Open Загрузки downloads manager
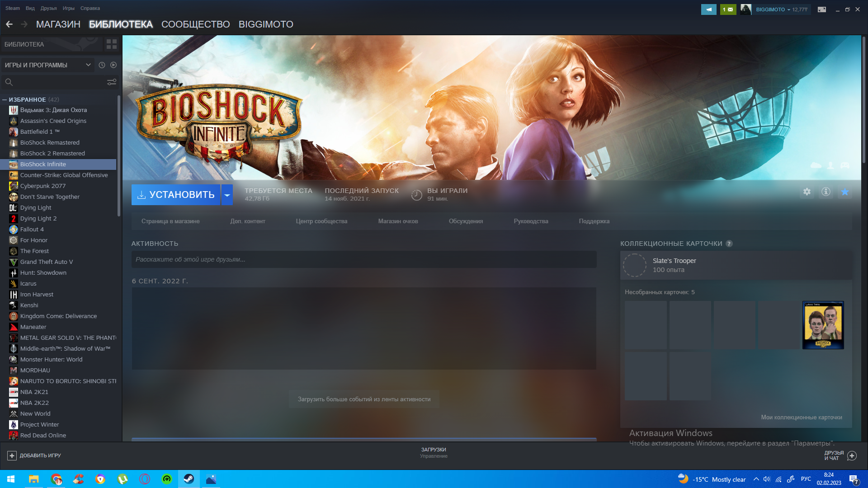The height and width of the screenshot is (488, 868). [x=434, y=453]
